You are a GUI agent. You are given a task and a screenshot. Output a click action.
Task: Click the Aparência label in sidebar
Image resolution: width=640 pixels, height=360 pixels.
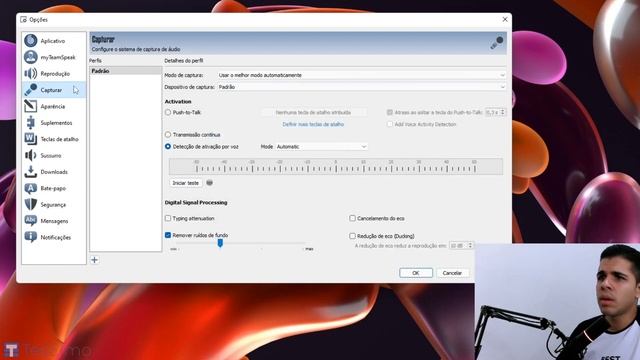click(53, 107)
